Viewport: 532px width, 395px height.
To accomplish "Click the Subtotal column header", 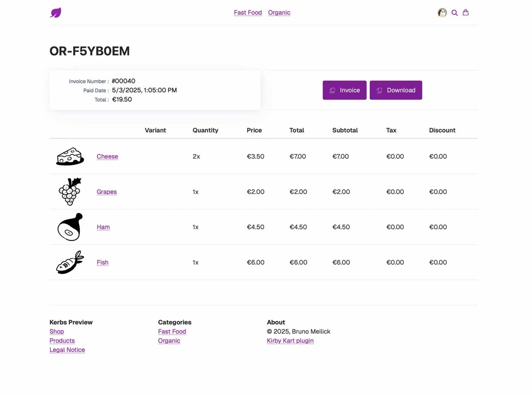I will pyautogui.click(x=345, y=130).
